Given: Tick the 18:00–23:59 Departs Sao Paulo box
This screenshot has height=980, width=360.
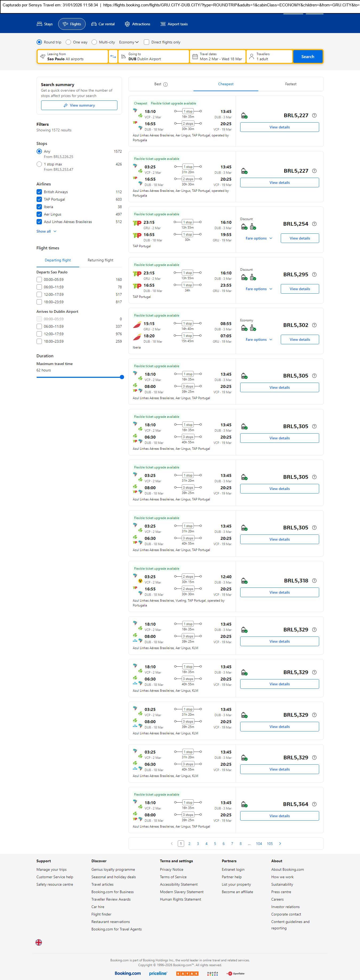Looking at the screenshot, I should (39, 302).
